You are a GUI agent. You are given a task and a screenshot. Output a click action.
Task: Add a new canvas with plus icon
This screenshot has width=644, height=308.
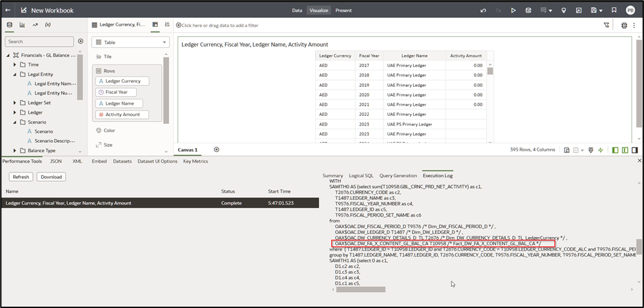coord(216,149)
